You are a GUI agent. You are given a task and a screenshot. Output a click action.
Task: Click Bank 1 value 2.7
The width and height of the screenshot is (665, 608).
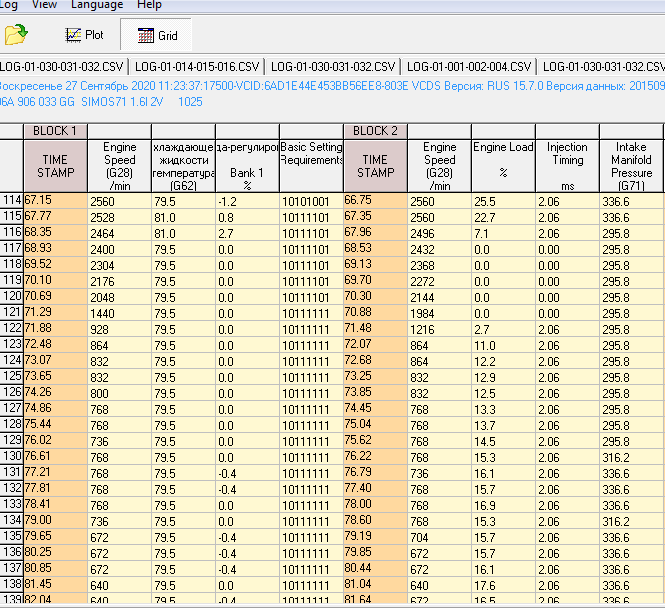tap(247, 234)
